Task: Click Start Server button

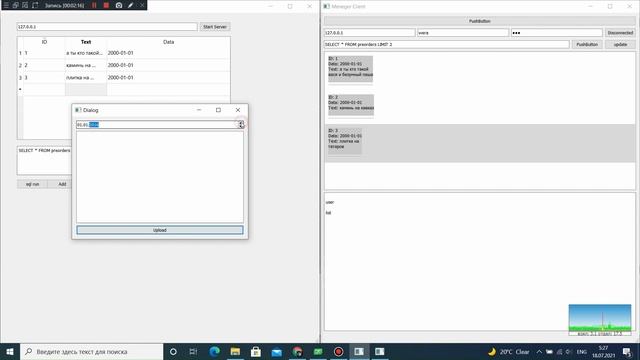Action: click(x=215, y=27)
